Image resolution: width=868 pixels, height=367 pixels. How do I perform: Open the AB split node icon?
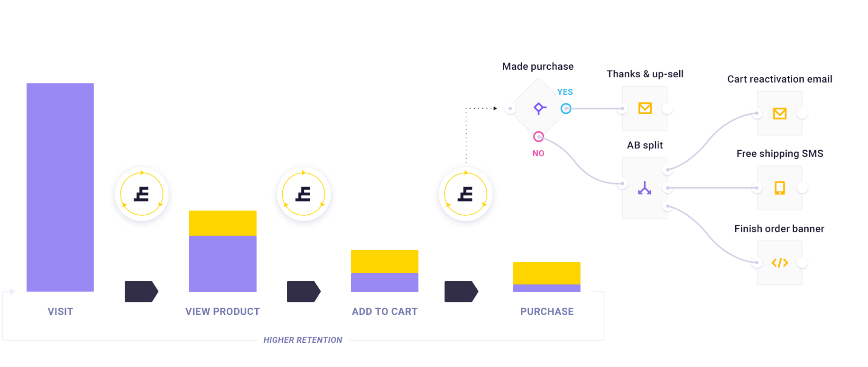[645, 188]
